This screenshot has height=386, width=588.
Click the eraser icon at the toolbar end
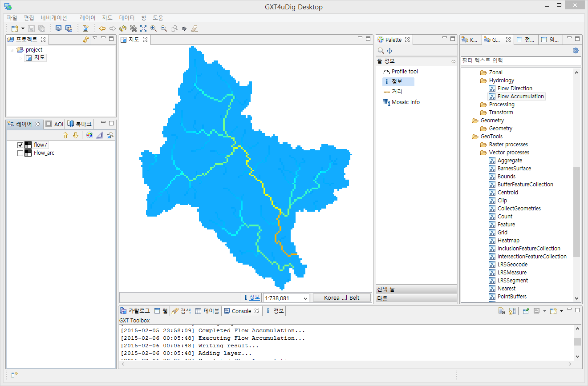point(195,28)
